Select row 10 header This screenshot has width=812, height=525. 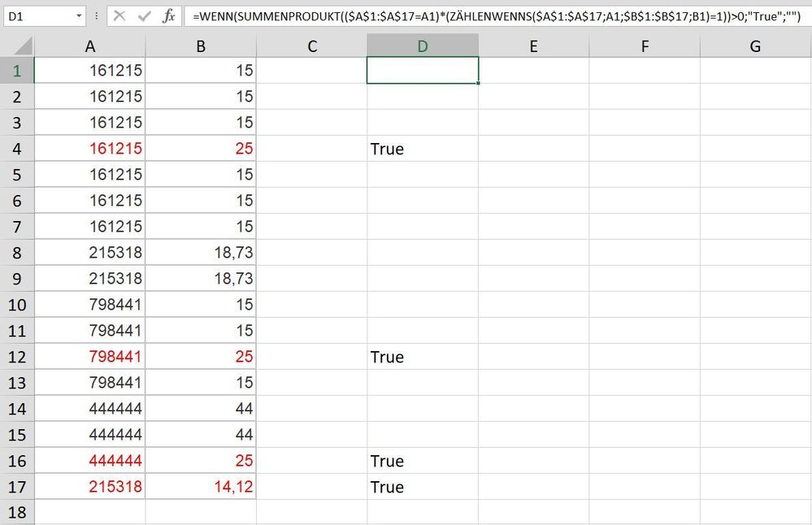pyautogui.click(x=17, y=305)
